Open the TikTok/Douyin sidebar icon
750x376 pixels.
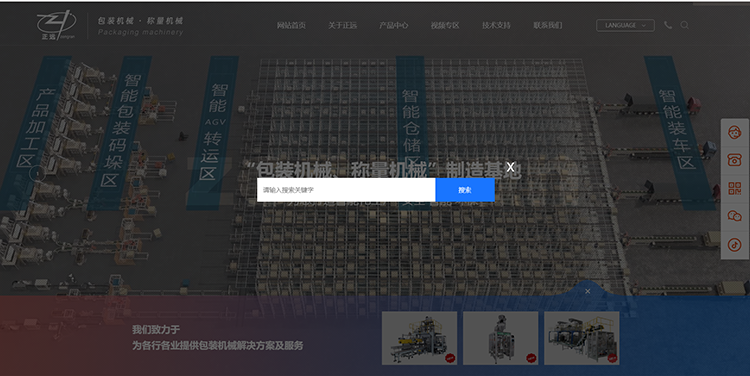(735, 245)
